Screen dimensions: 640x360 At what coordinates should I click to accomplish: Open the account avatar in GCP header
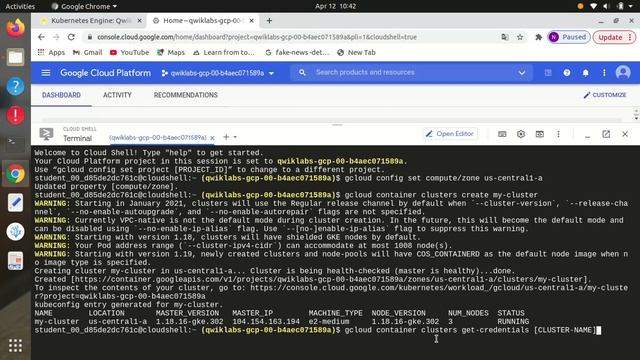point(623,73)
